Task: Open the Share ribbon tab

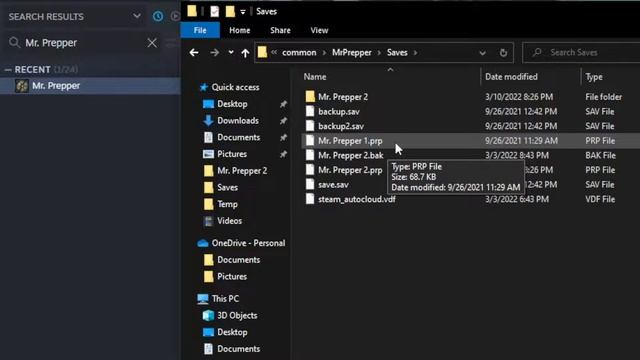Action: (x=280, y=30)
